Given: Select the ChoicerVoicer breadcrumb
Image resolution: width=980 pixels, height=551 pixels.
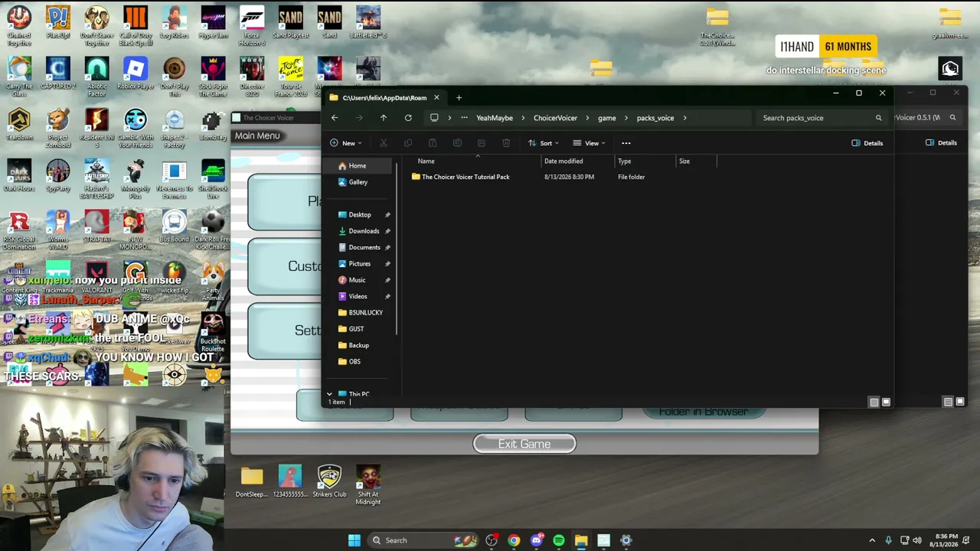Looking at the screenshot, I should click(555, 118).
